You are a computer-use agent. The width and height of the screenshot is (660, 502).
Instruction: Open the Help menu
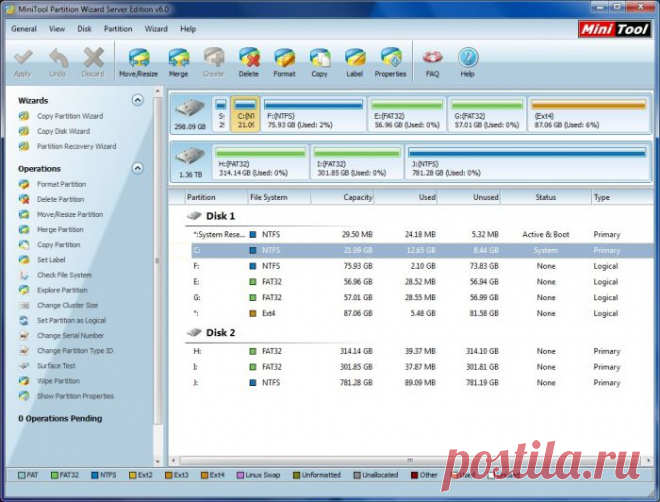pyautogui.click(x=188, y=29)
